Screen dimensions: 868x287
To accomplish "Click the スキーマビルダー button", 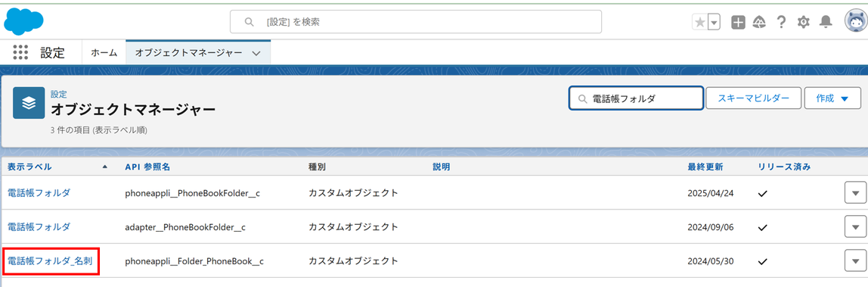I will (753, 98).
